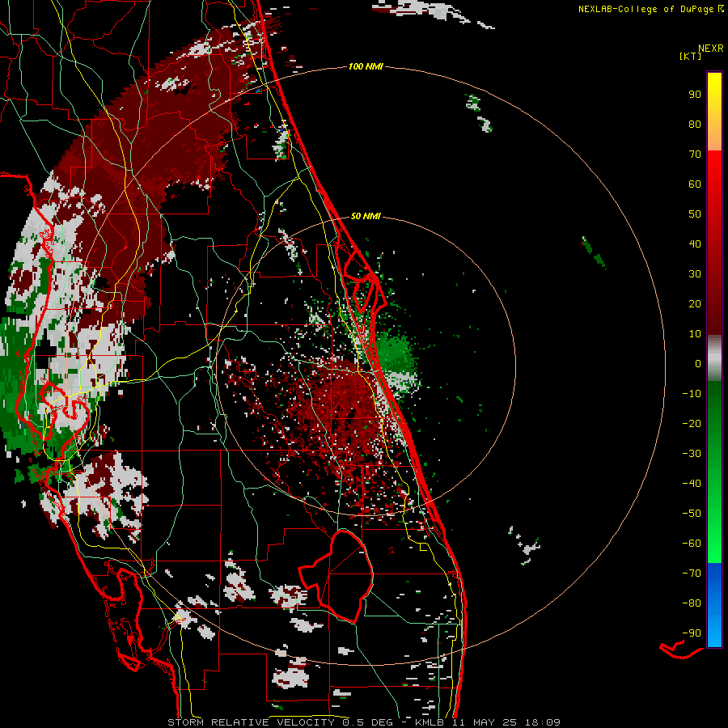Image resolution: width=728 pixels, height=728 pixels.
Task: Click the -80 value on the velocity scale
Action: coord(692,603)
